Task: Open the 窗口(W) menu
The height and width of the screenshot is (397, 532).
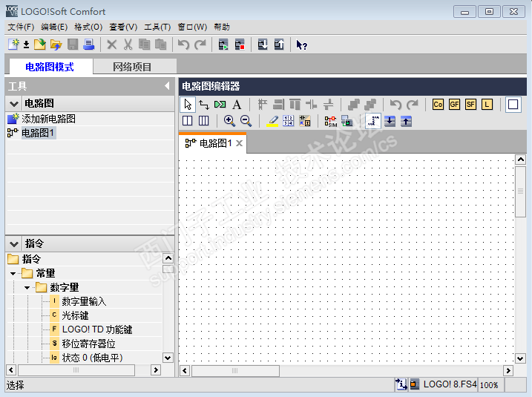Action: (192, 27)
